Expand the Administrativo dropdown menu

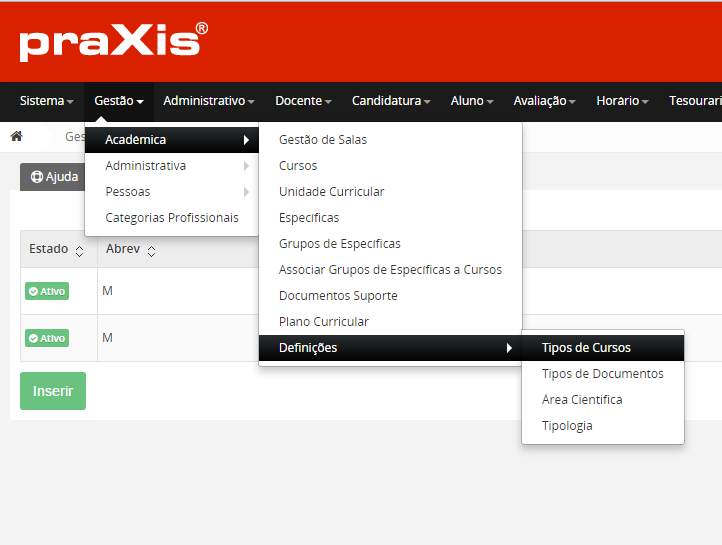pos(208,101)
